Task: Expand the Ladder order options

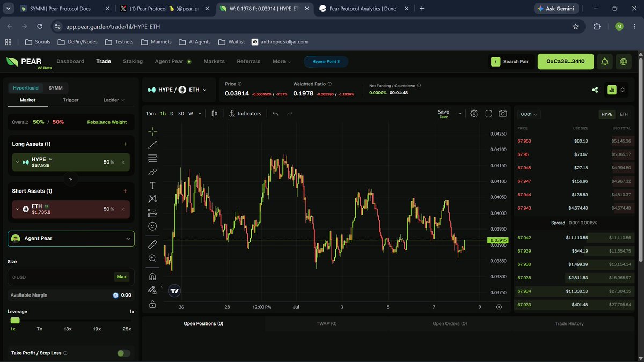Action: (114, 100)
